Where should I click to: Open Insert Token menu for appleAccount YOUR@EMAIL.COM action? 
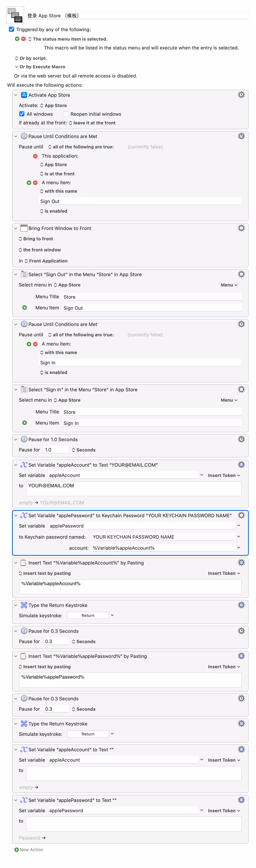tap(224, 476)
